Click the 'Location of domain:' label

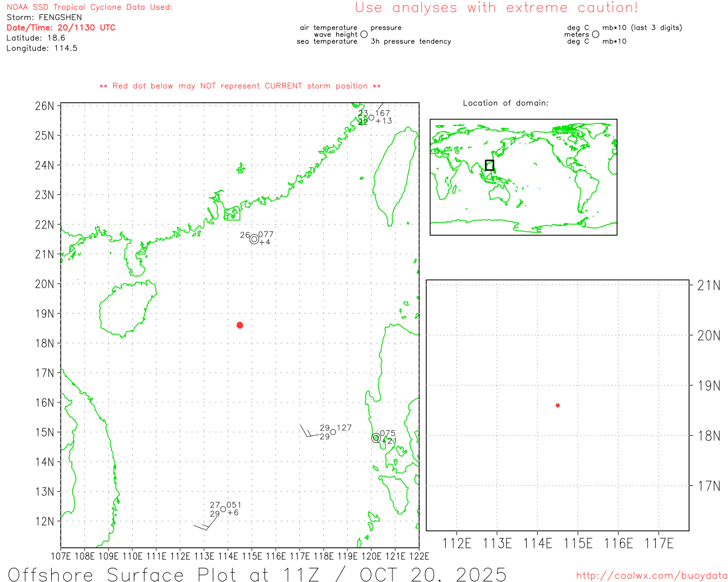(x=505, y=103)
